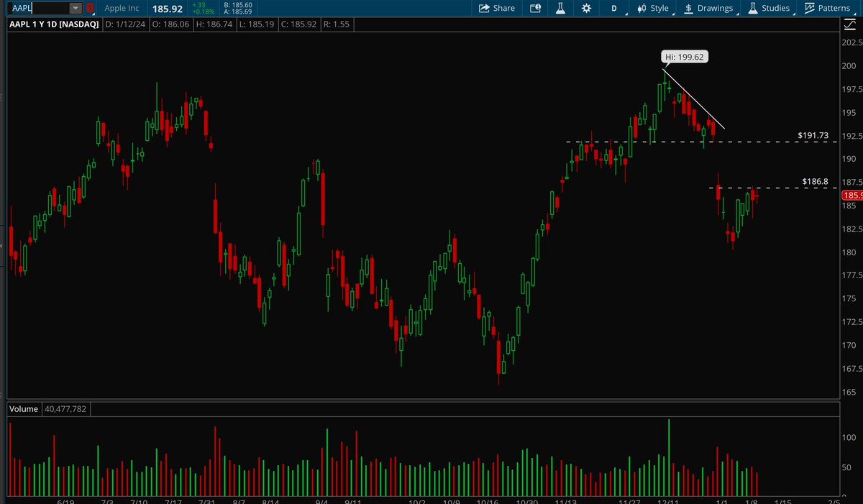Click the last price 185.92

click(x=167, y=9)
